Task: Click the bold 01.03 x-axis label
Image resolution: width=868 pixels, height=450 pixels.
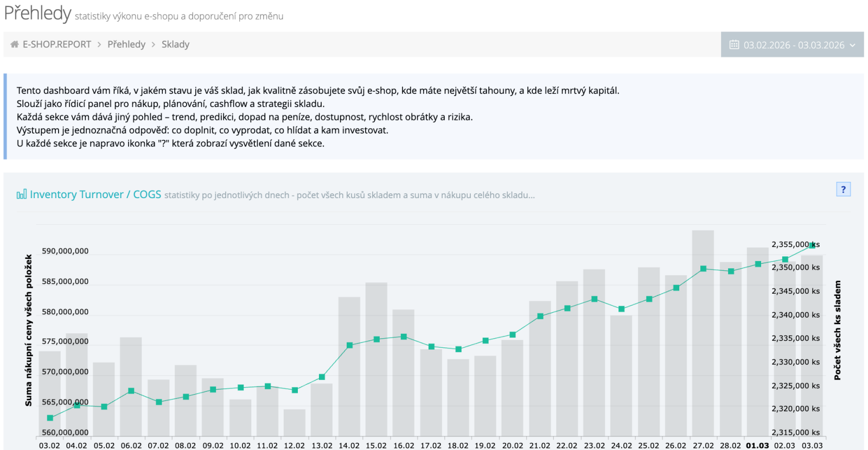Action: [757, 445]
